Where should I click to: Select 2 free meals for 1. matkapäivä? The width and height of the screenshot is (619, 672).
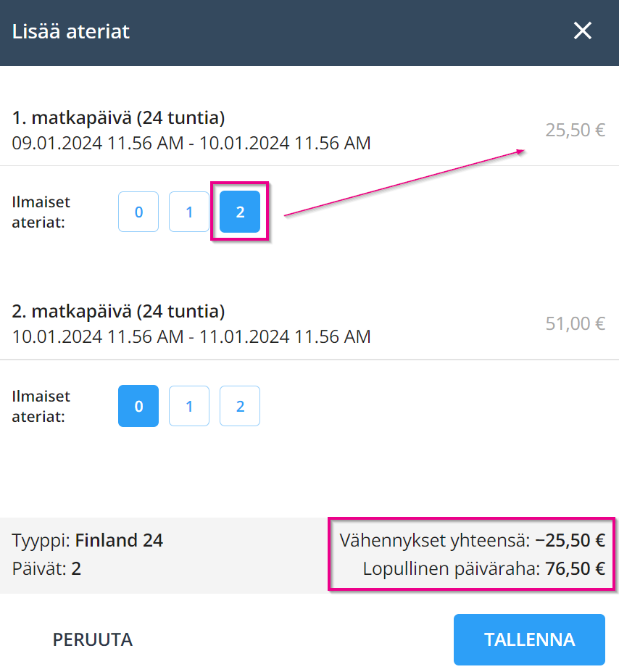(x=240, y=212)
